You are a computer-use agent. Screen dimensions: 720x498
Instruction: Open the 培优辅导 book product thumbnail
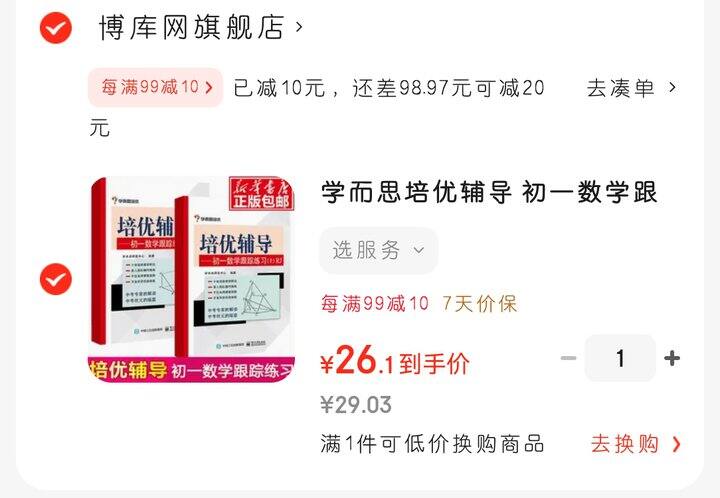(191, 279)
